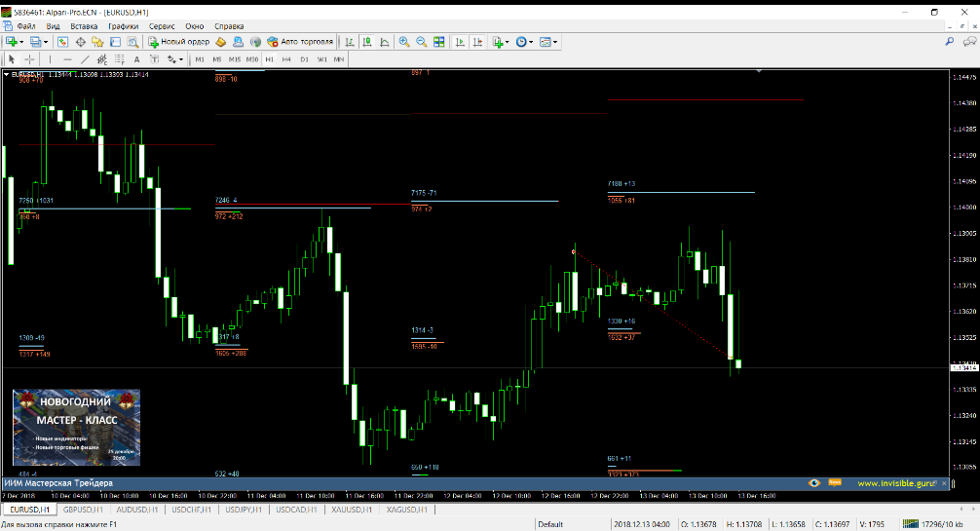Switch to the USDJPY,H1 chart tab
Viewport: 980px width, 531px height.
[244, 510]
